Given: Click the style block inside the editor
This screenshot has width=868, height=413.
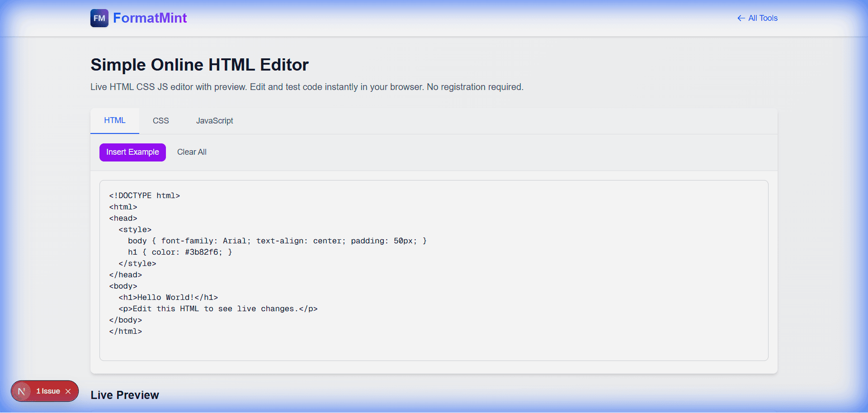Looking at the screenshot, I should click(x=134, y=229).
